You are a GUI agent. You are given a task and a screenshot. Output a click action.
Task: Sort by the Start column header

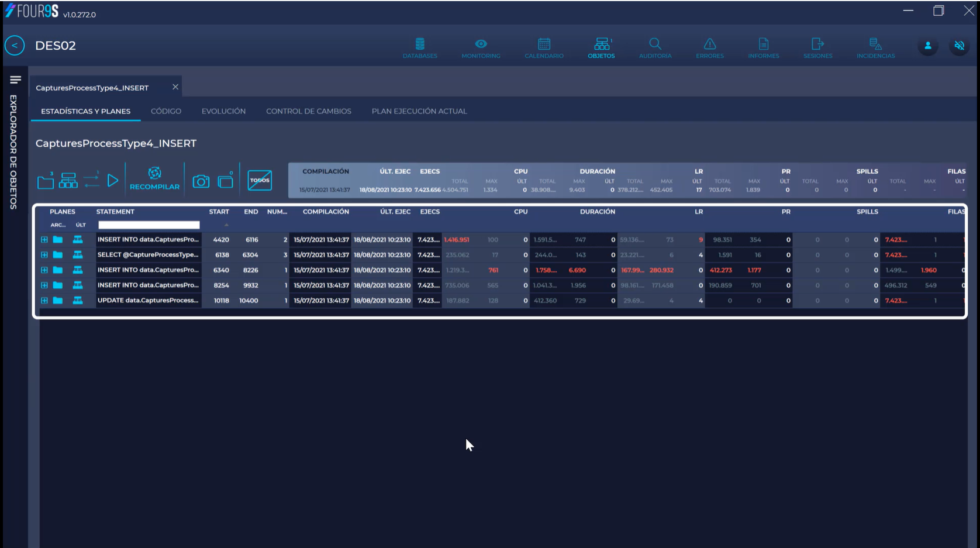tap(219, 212)
